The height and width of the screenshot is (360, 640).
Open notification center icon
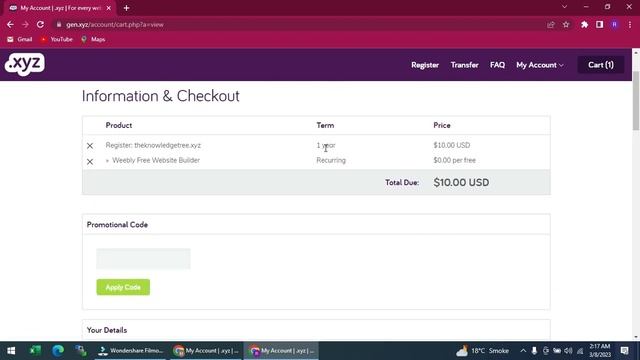pyautogui.click(x=624, y=351)
